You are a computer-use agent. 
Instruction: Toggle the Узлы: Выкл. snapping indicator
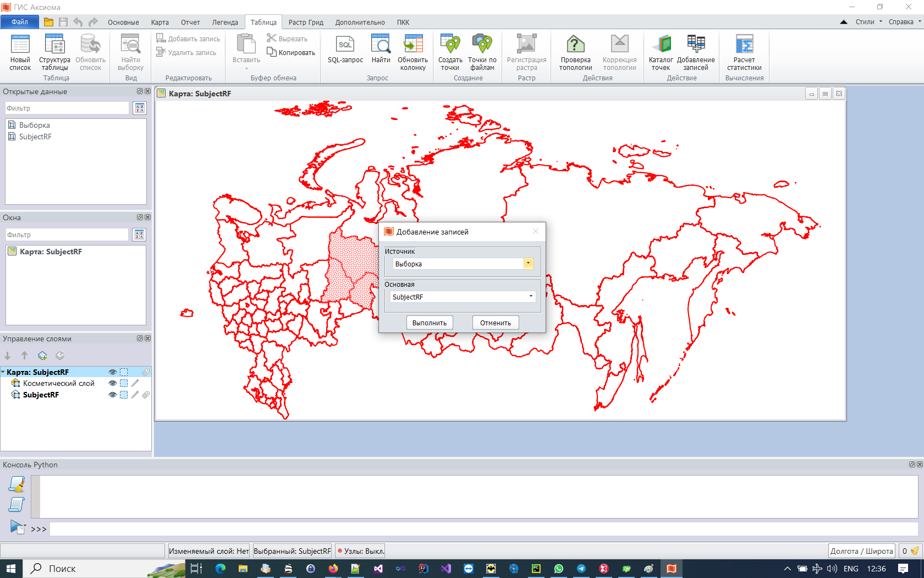pyautogui.click(x=360, y=551)
